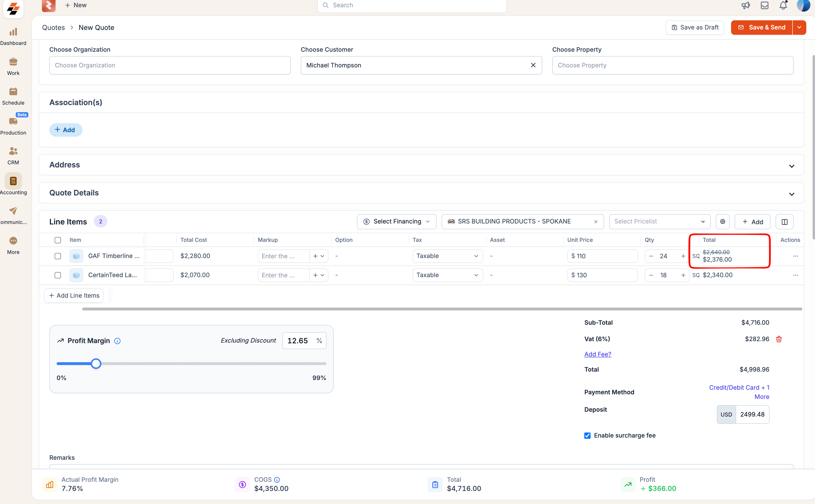Open the New menu at top
The width and height of the screenshot is (815, 504).
(76, 5)
